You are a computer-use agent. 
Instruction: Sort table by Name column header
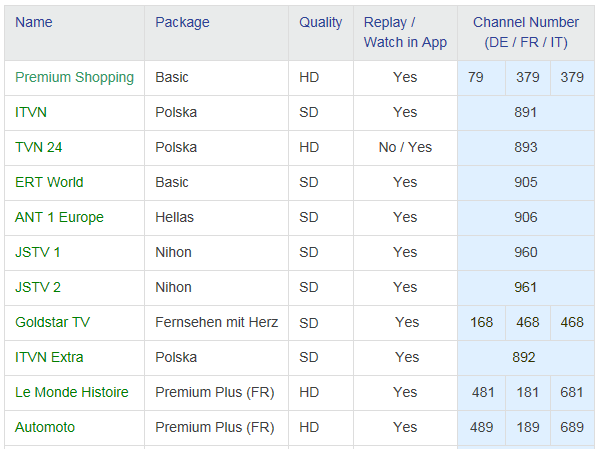pyautogui.click(x=34, y=22)
